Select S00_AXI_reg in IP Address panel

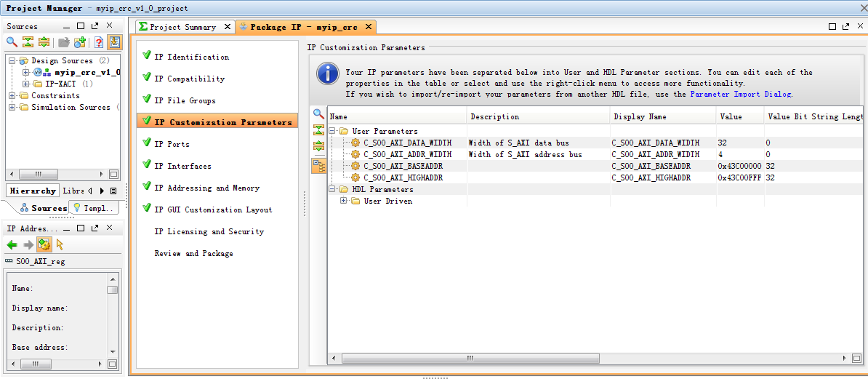point(41,261)
